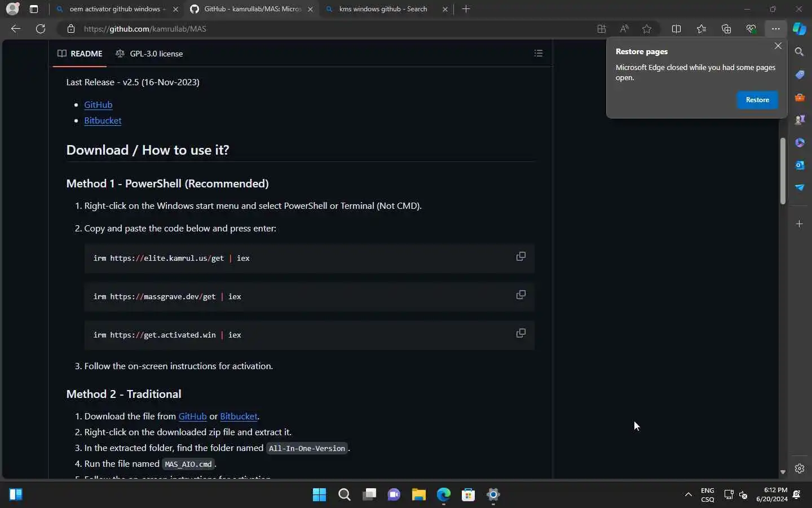Image resolution: width=812 pixels, height=508 pixels.
Task: Click the scrollbar down arrow
Action: click(783, 472)
